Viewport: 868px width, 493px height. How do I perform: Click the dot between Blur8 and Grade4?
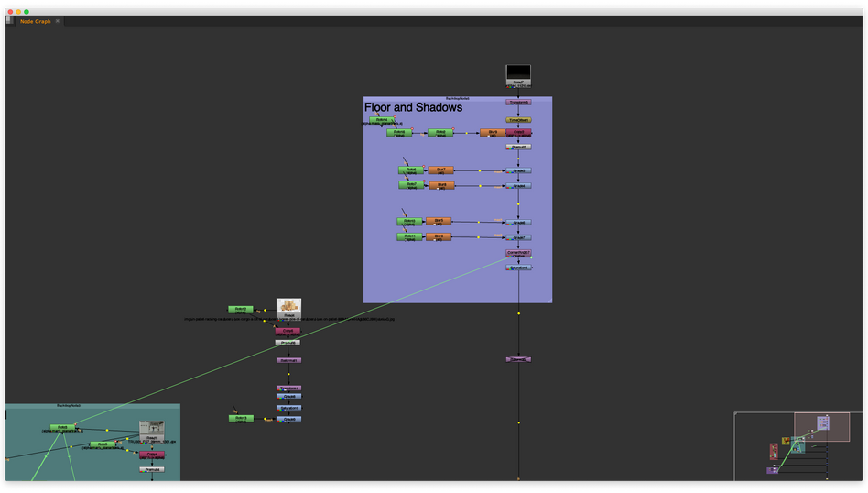(480, 186)
